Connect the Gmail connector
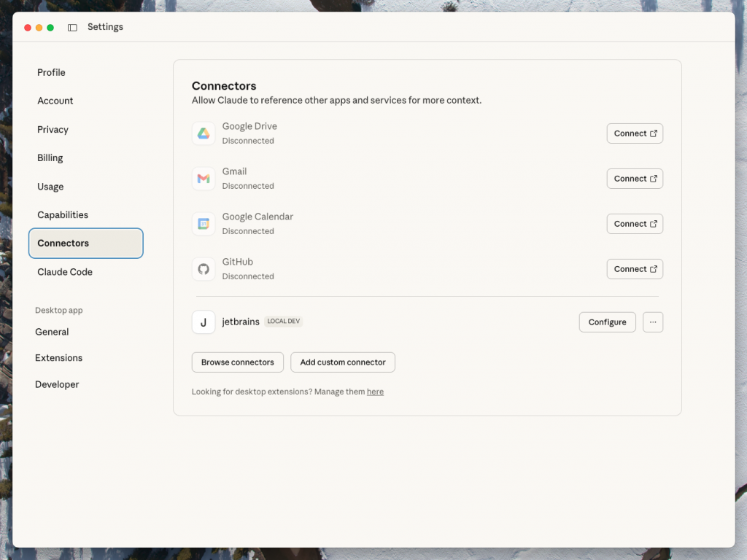The width and height of the screenshot is (747, 560). pos(635,179)
